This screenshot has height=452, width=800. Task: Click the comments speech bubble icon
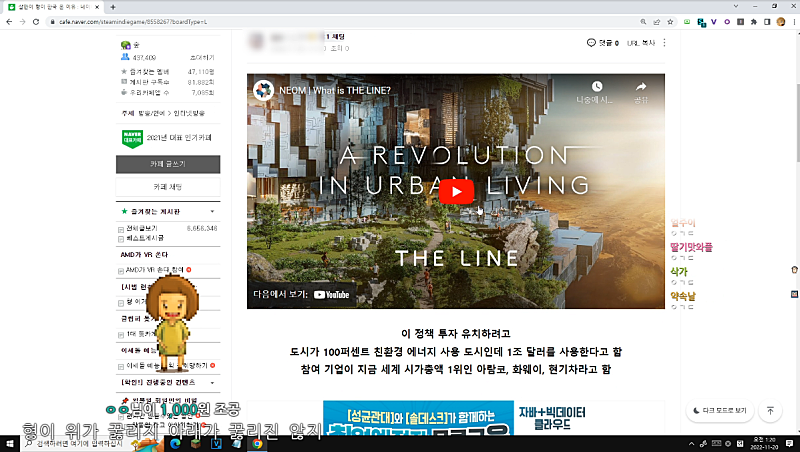[x=591, y=43]
